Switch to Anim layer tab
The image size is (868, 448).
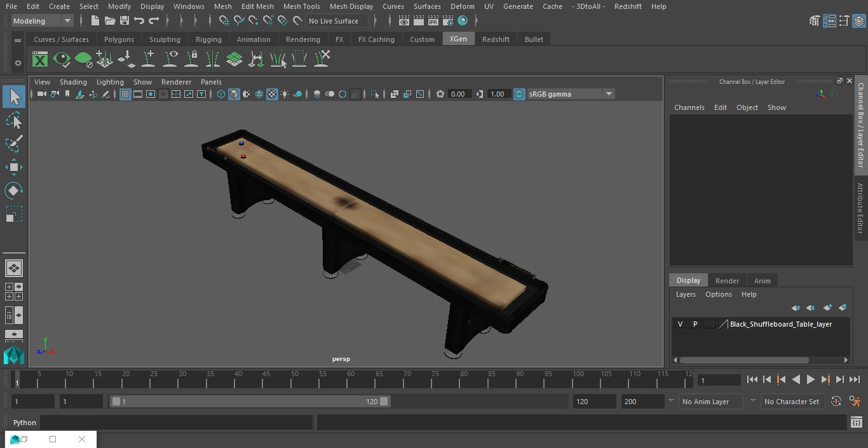click(762, 281)
